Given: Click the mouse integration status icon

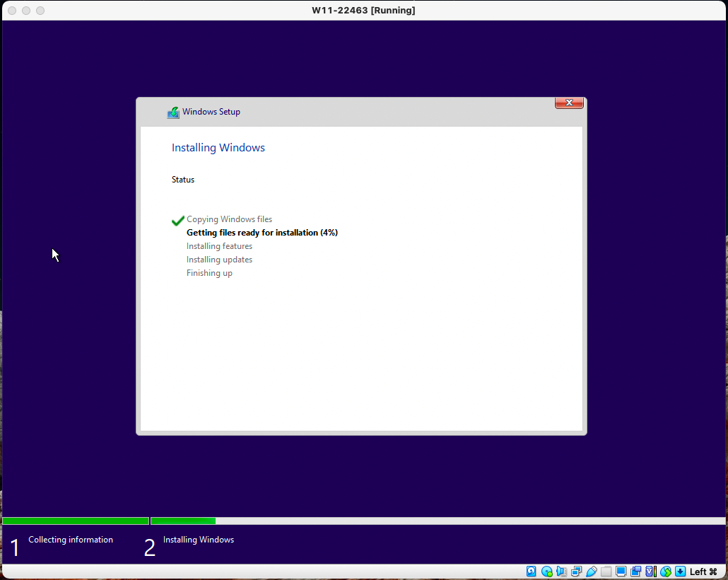Looking at the screenshot, I should pyautogui.click(x=666, y=572).
